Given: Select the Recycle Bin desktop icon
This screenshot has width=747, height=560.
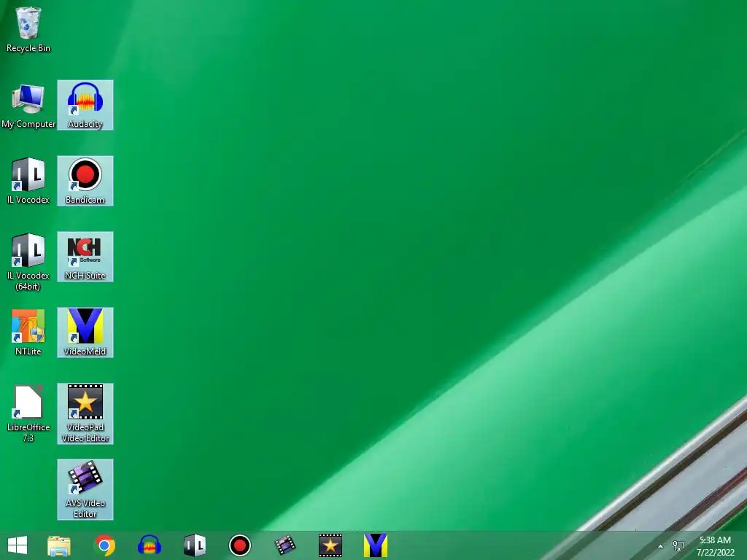Looking at the screenshot, I should click(x=28, y=29).
